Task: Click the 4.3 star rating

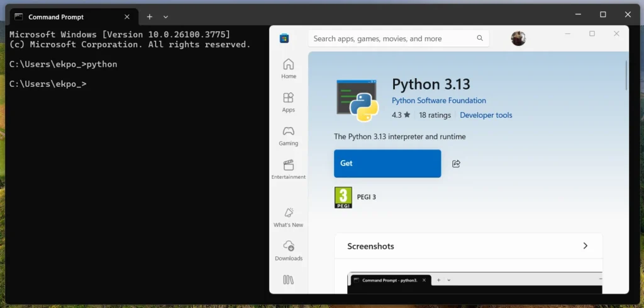Action: (x=401, y=115)
